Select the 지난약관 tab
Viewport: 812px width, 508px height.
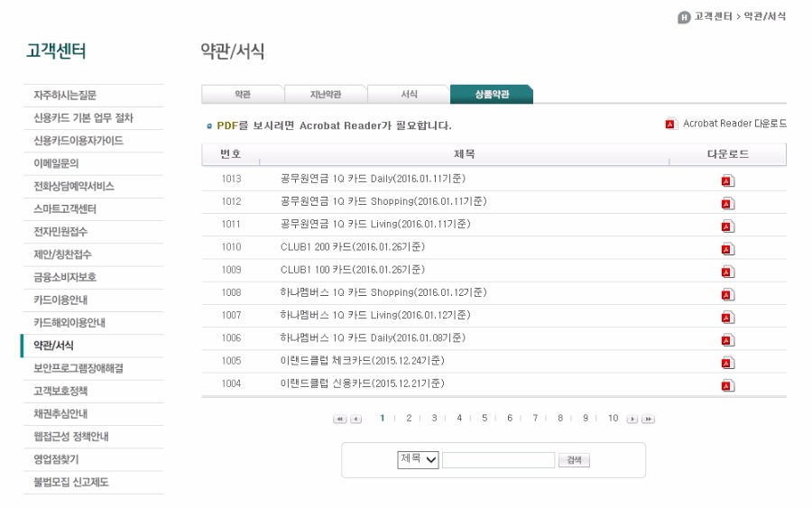325,95
